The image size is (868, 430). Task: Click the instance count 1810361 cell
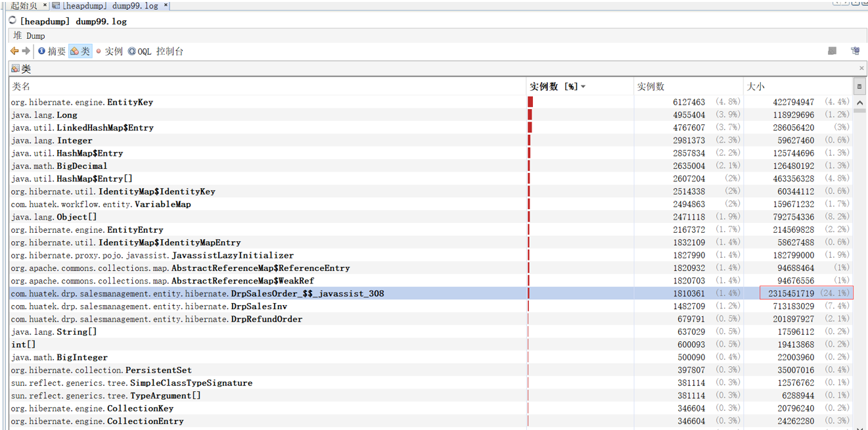689,294
